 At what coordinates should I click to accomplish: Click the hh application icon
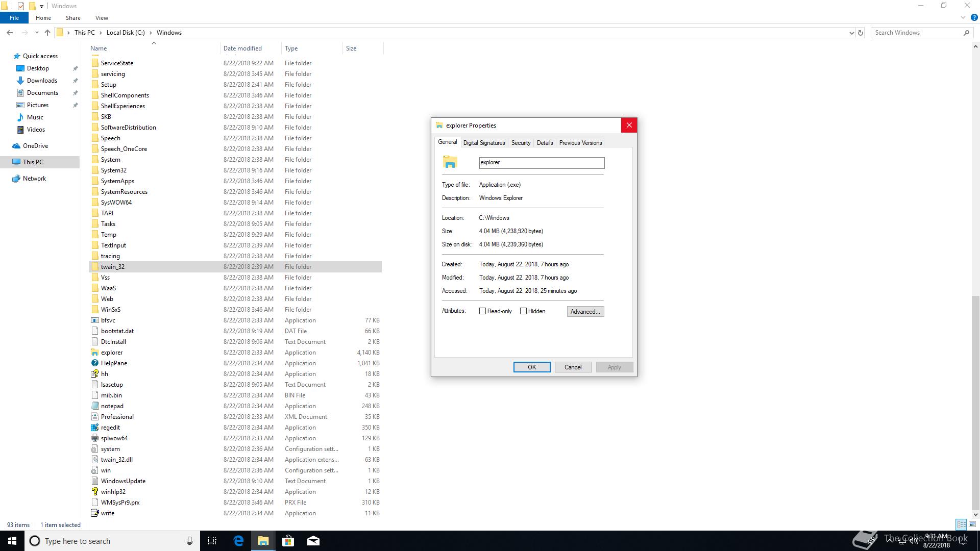[x=94, y=374]
